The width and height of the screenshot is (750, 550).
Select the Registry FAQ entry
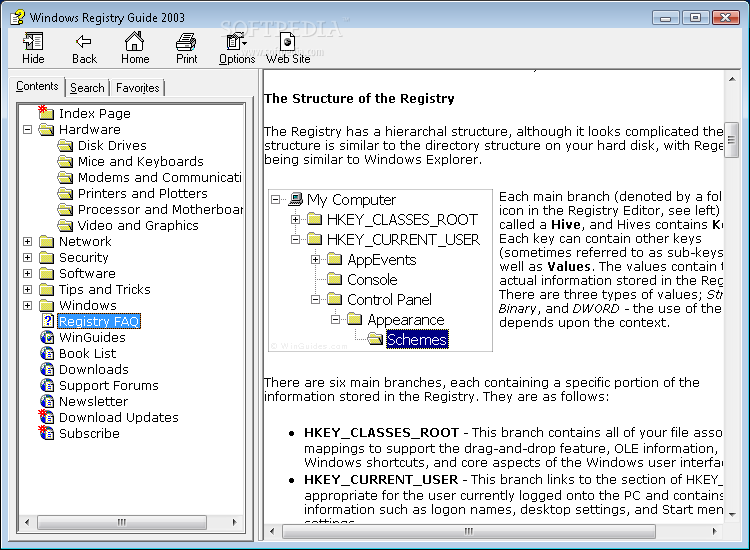click(99, 321)
